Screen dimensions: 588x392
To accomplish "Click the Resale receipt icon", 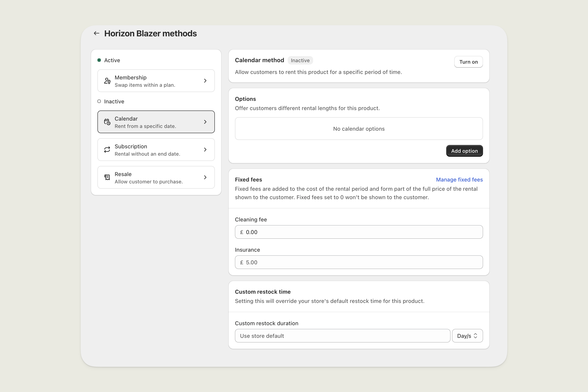I will [x=107, y=178].
